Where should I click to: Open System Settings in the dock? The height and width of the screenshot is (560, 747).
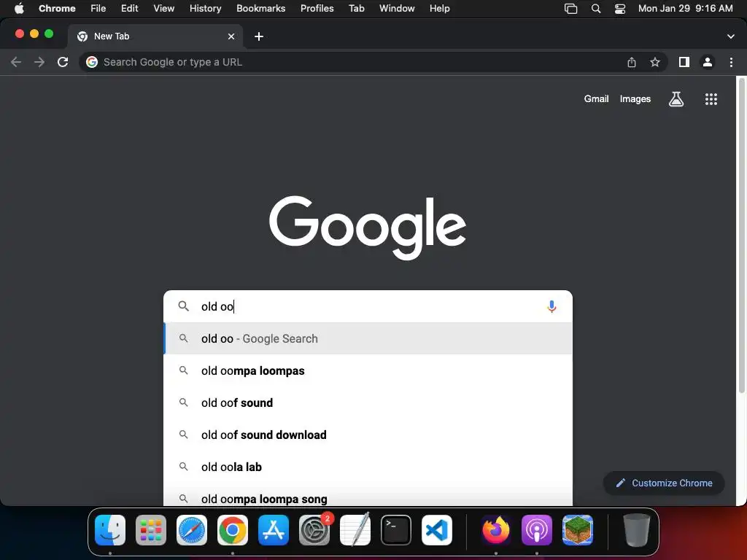click(x=314, y=530)
